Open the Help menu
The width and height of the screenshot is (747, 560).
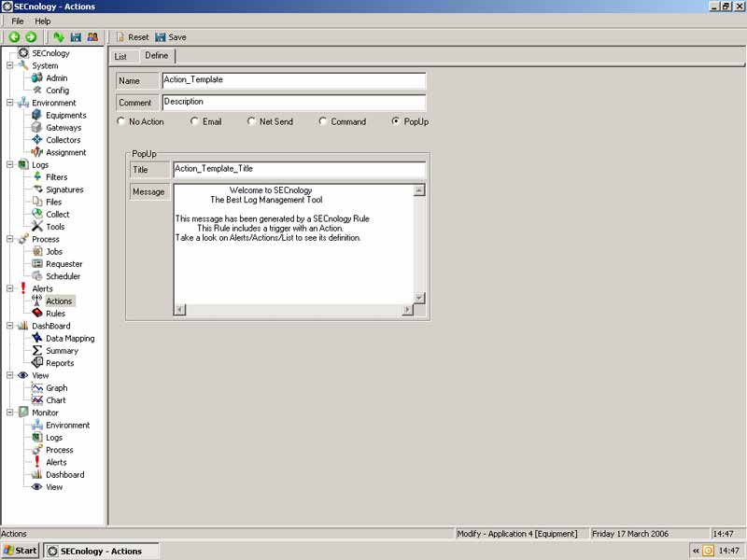(x=42, y=21)
